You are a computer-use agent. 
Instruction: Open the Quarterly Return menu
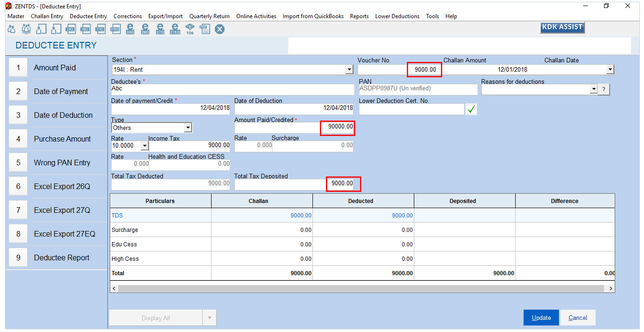coord(209,16)
